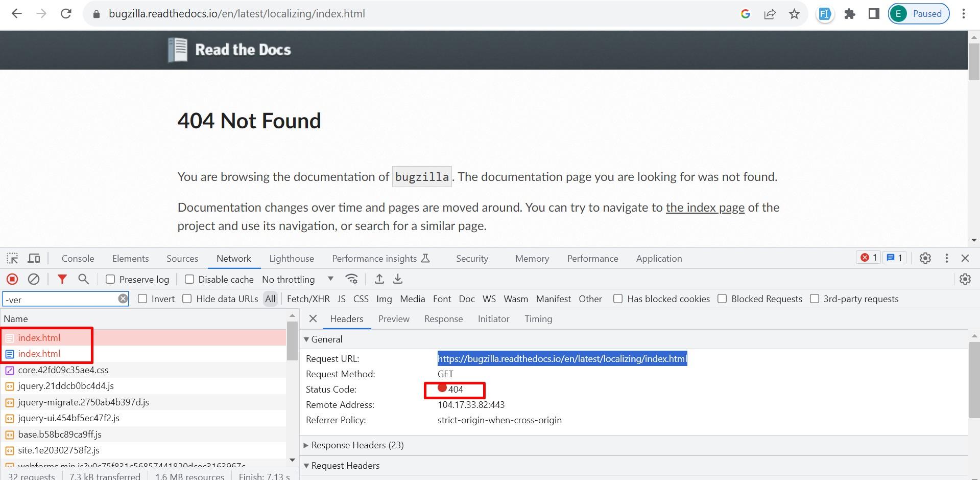Click the browser reload page icon
The image size is (980, 480).
(66, 14)
